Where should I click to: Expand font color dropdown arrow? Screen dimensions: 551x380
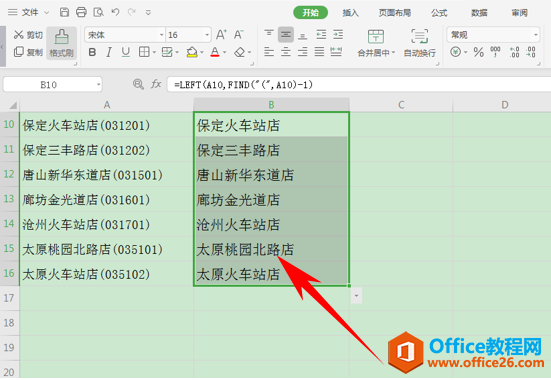225,53
